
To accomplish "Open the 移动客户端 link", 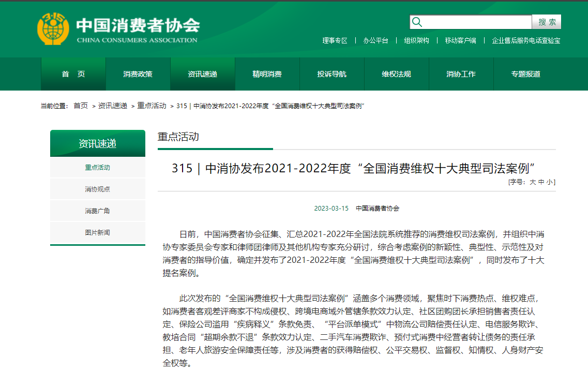I will tap(460, 40).
